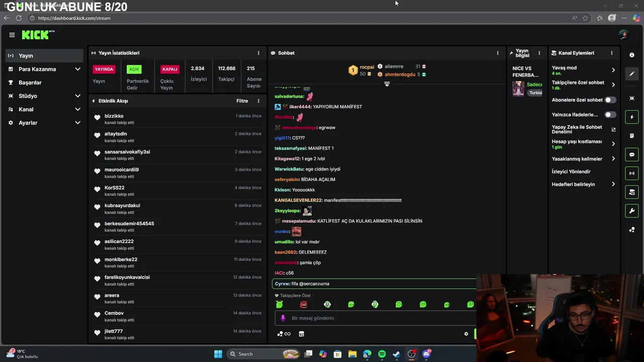Toggle the lightning bolt widget icon
This screenshot has width=644, height=362.
pyautogui.click(x=632, y=117)
